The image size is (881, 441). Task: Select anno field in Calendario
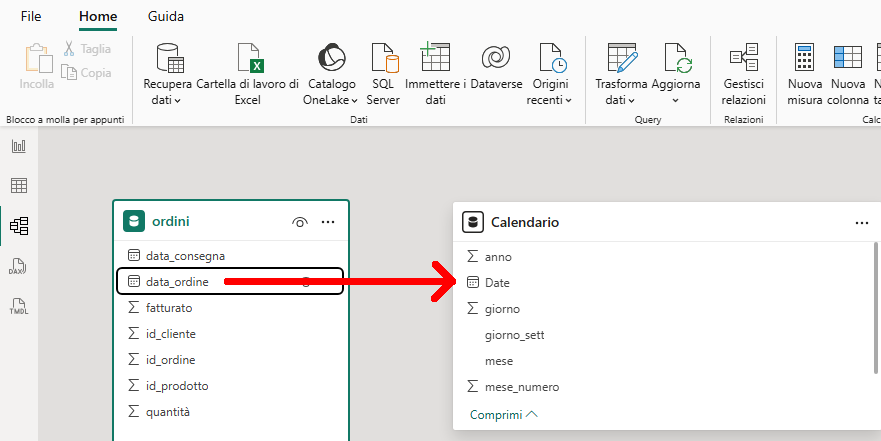[663, 257]
